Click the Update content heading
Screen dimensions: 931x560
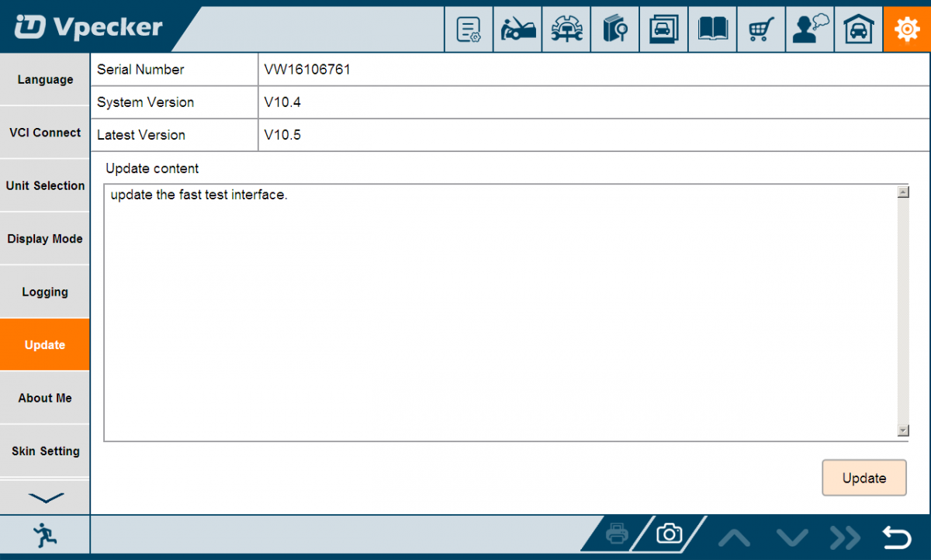(x=152, y=168)
